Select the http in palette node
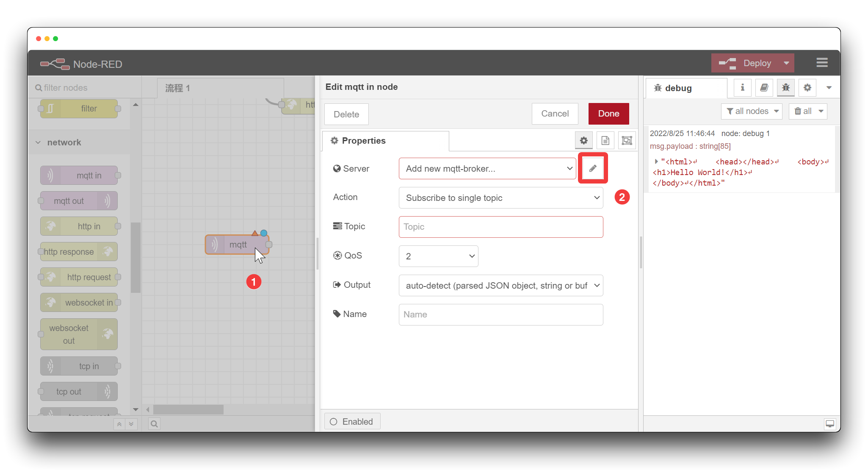The width and height of the screenshot is (868, 473). pos(79,226)
